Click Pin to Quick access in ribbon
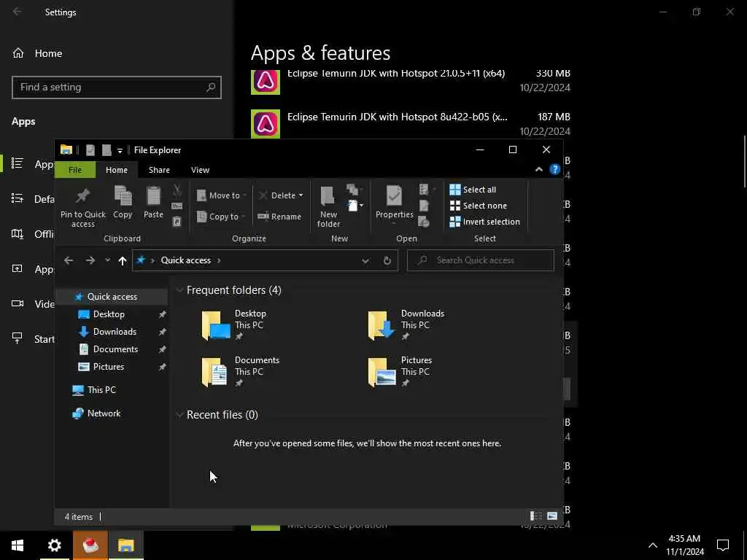Viewport: 747px width, 560px height. click(83, 207)
